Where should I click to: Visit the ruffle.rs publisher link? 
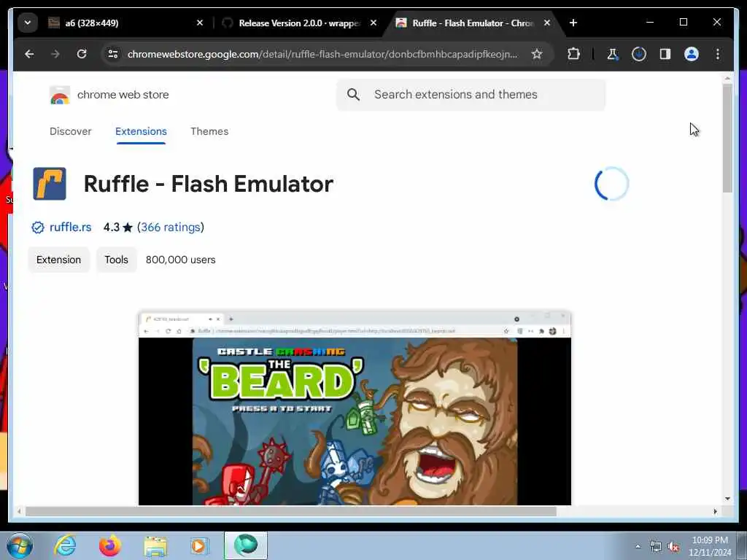click(71, 227)
